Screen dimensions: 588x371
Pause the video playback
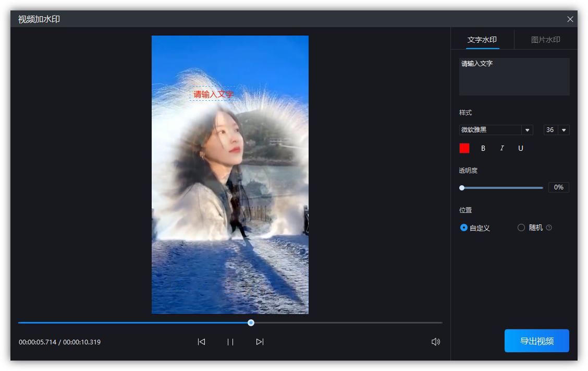click(230, 342)
